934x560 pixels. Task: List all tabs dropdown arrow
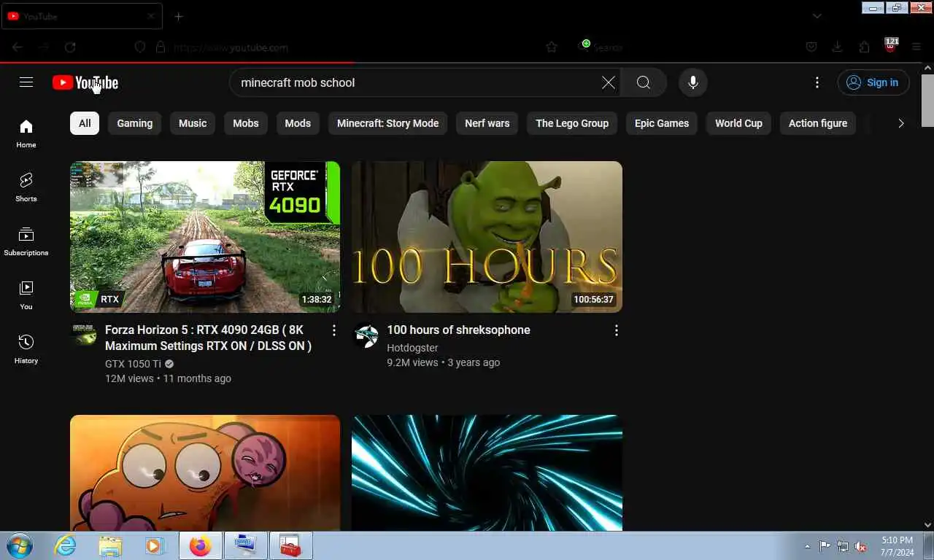tap(817, 16)
